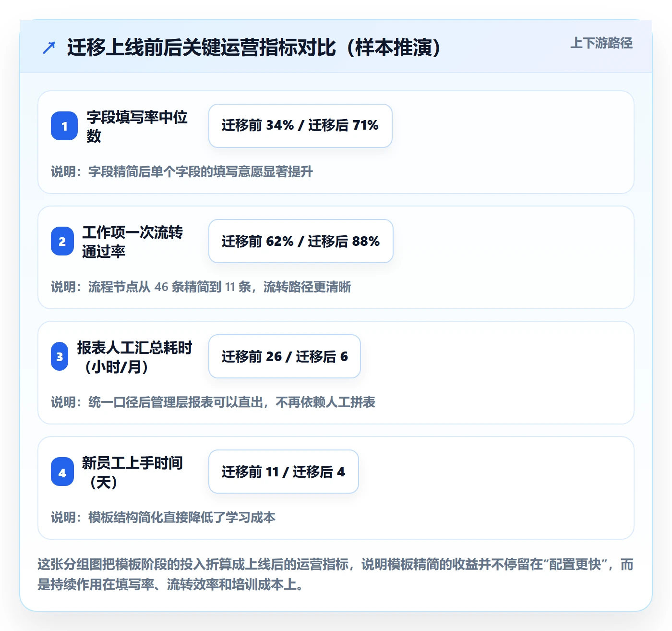Click the number 4 badge for 新员工上手时间

[62, 472]
